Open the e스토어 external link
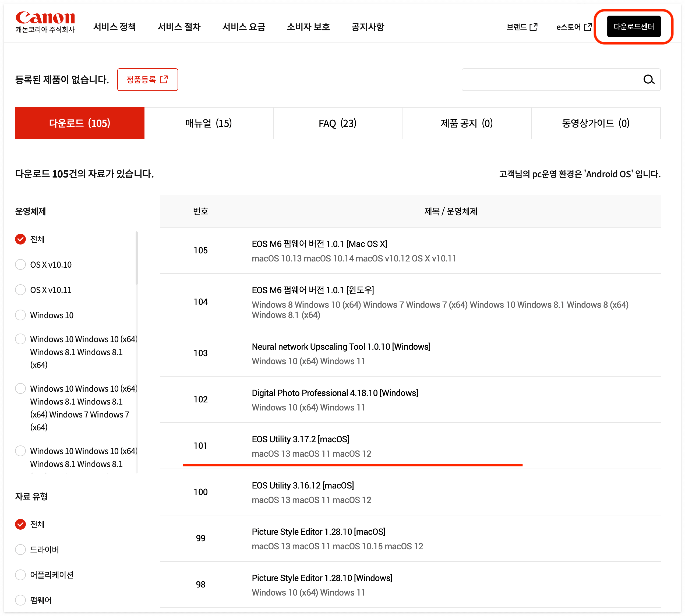 [574, 27]
